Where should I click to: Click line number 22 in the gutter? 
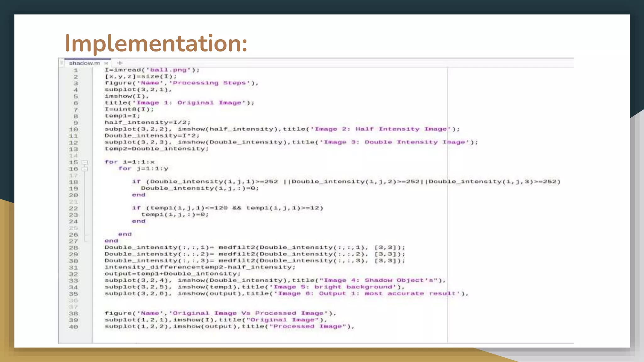[x=73, y=208]
